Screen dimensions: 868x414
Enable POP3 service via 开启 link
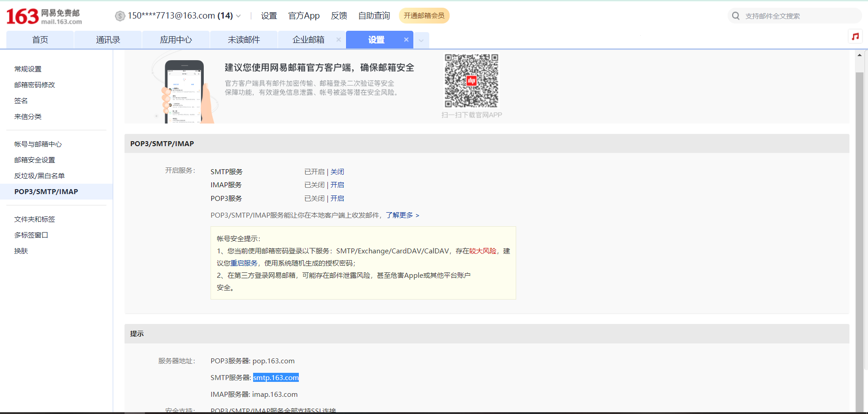click(337, 198)
